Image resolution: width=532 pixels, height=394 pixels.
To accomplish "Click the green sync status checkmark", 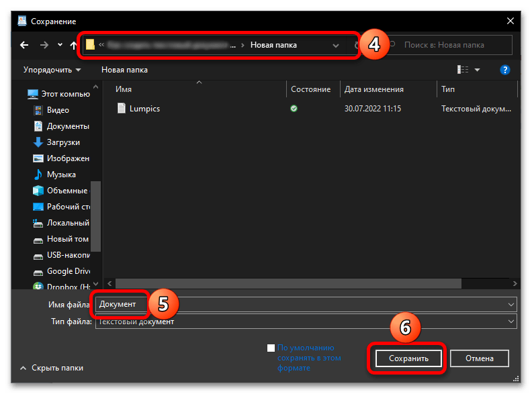I will (x=294, y=109).
